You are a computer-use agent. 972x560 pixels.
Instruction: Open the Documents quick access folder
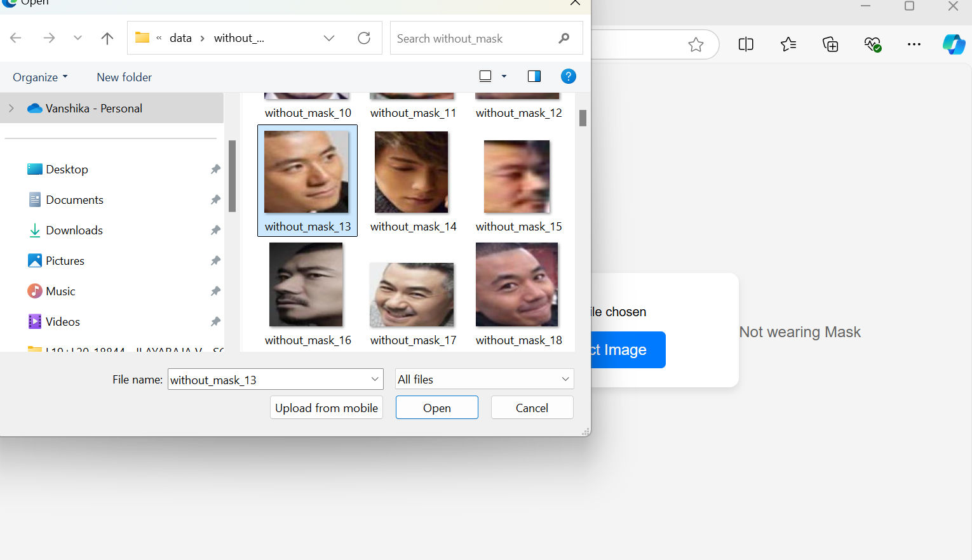click(x=74, y=200)
